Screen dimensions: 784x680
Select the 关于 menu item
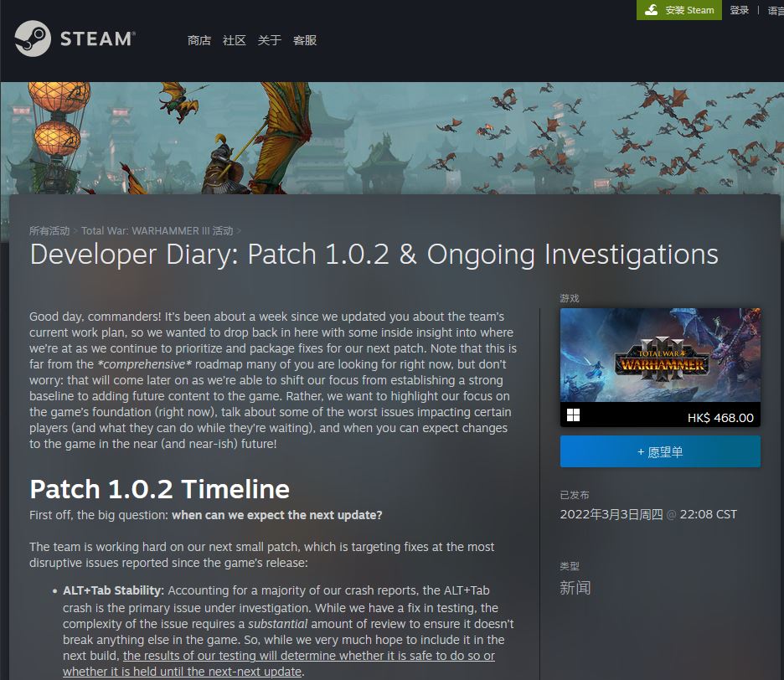(x=270, y=40)
